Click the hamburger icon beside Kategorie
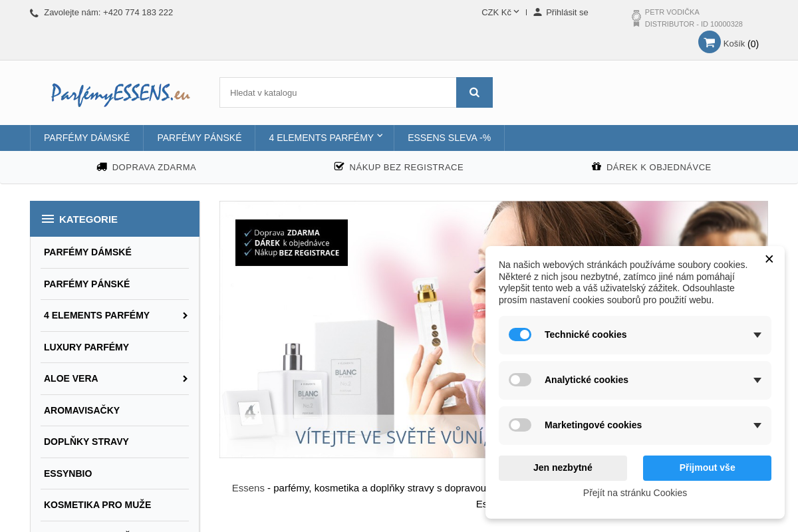 (x=48, y=219)
